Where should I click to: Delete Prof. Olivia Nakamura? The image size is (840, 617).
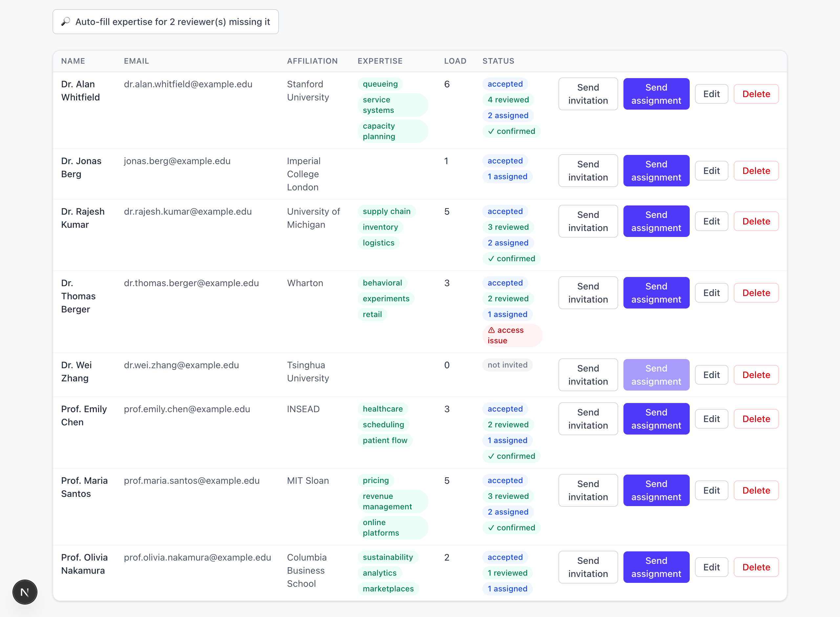[756, 567]
